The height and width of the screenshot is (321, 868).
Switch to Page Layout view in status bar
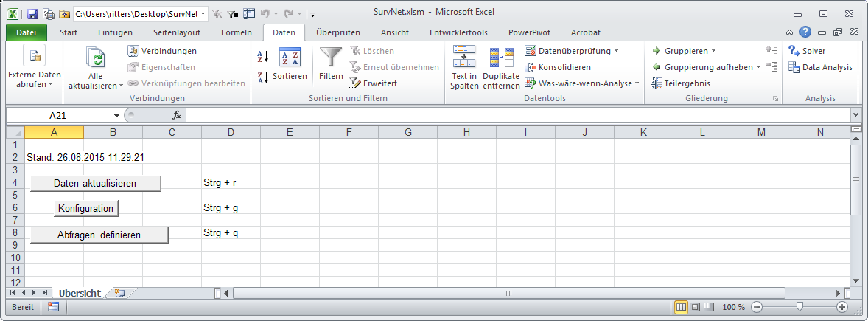pyautogui.click(x=695, y=307)
